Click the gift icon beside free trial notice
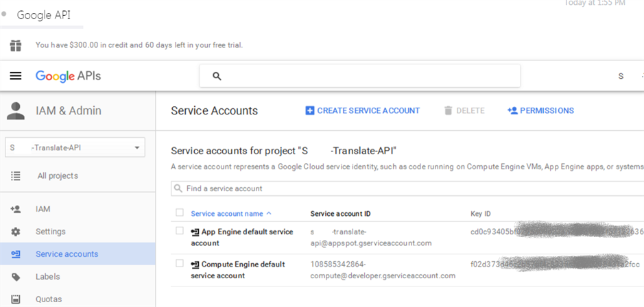 [x=16, y=45]
